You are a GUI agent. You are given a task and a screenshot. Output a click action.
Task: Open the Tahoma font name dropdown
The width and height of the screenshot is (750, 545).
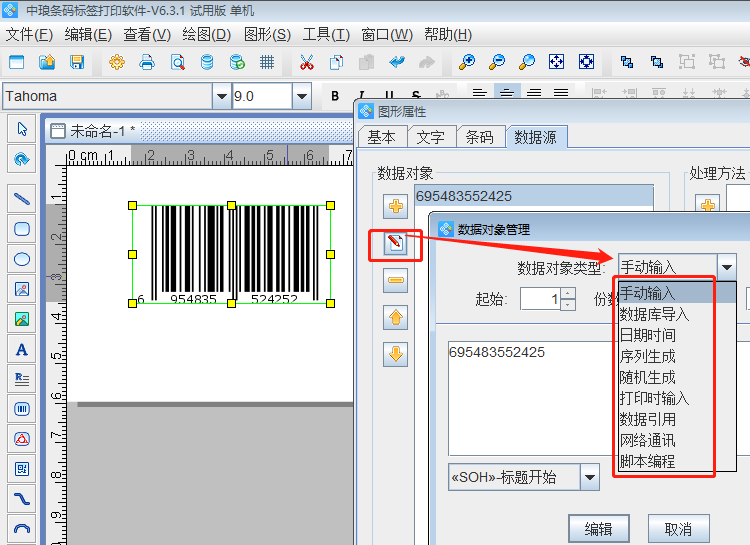click(221, 97)
